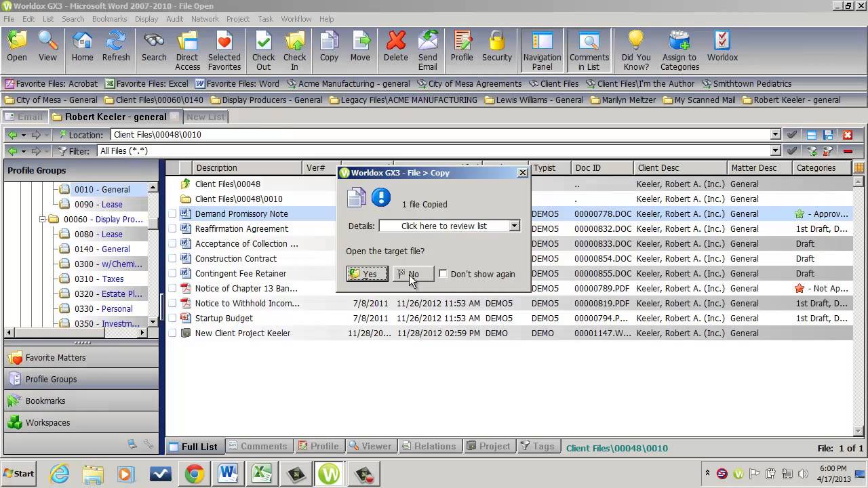Collapse the 00060 Display Pro tree folder

coord(42,220)
